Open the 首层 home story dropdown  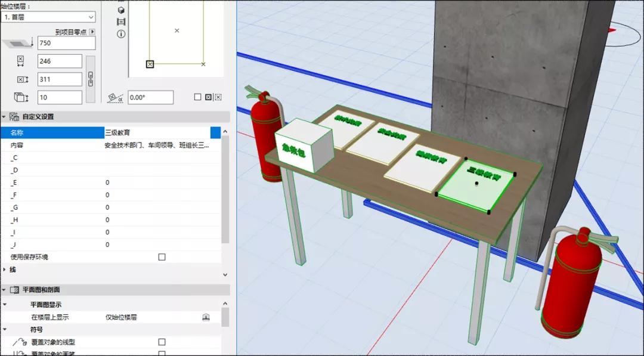point(48,17)
